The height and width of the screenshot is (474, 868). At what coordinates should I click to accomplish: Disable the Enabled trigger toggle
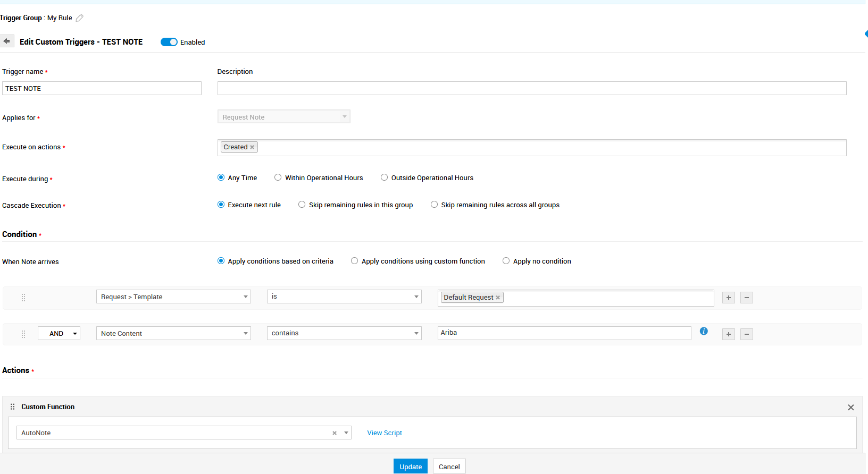click(x=169, y=42)
